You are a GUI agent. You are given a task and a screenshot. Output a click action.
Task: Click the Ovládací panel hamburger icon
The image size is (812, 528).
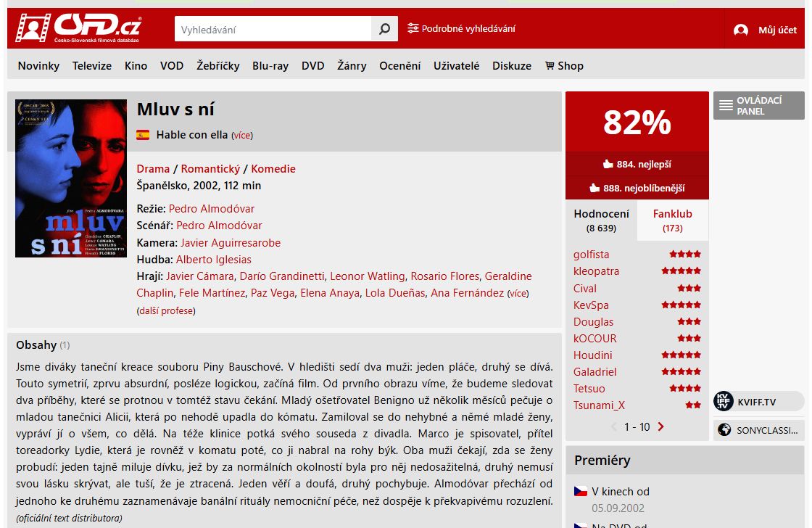pos(726,106)
